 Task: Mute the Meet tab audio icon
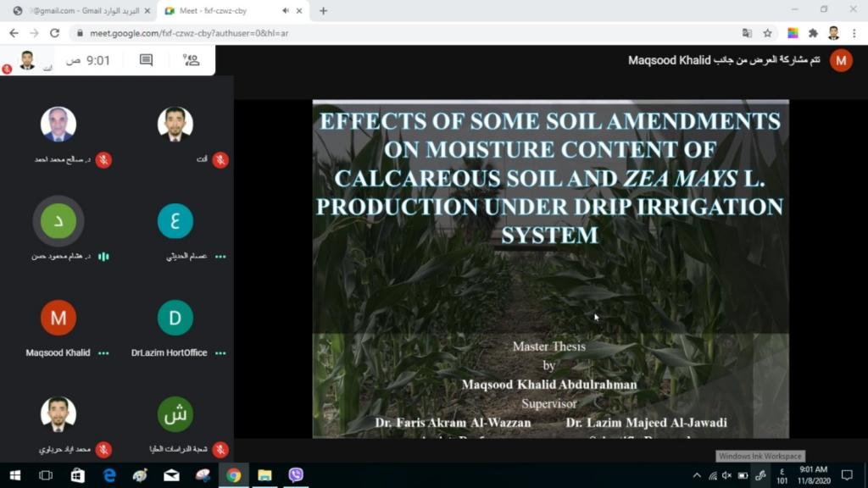pyautogui.click(x=287, y=11)
